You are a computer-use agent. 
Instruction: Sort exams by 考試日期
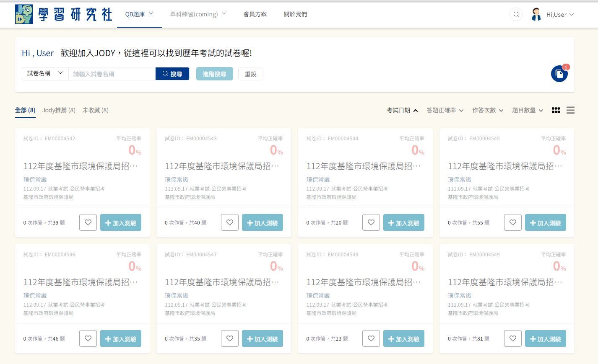[x=402, y=110]
